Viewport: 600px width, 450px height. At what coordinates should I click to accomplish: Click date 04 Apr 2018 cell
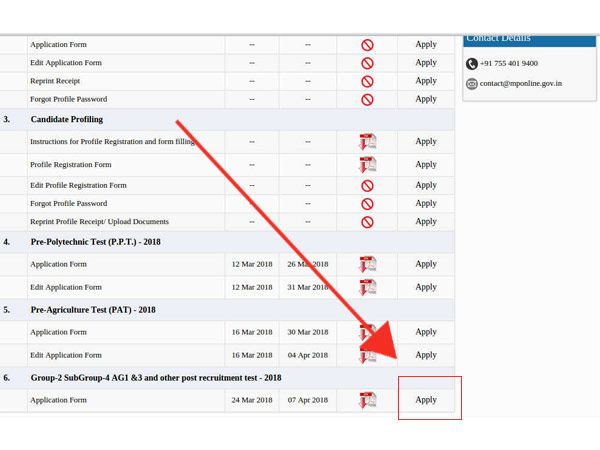[308, 355]
